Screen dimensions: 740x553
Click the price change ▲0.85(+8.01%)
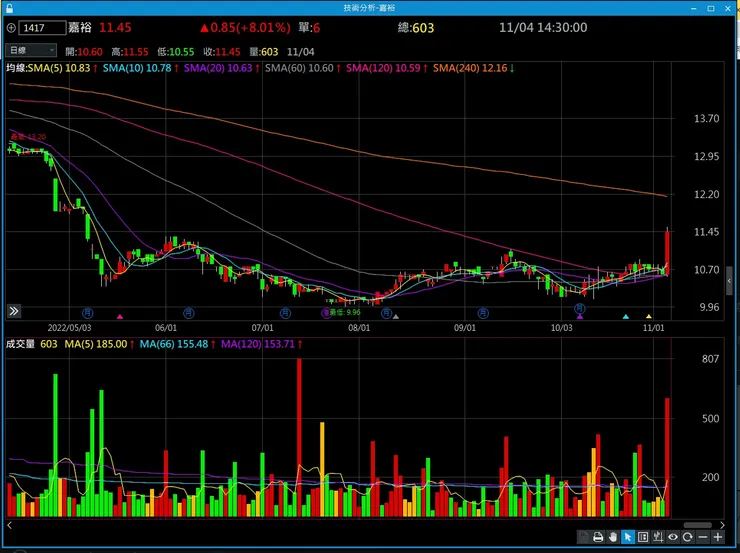(245, 27)
